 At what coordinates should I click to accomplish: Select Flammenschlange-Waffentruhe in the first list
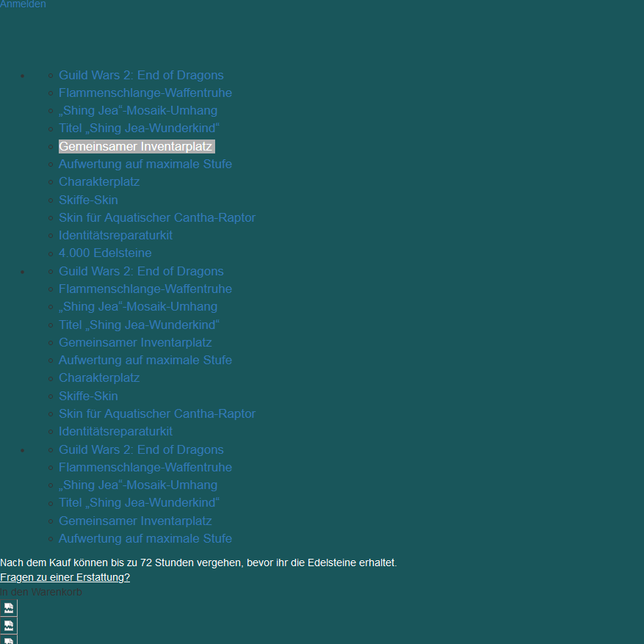[x=145, y=93]
